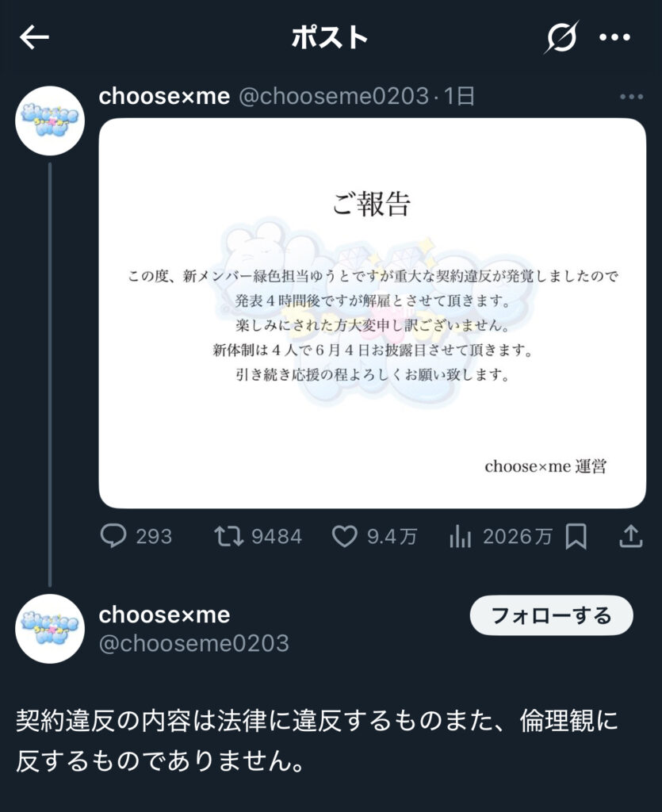Bookmark the post with bookmark icon
This screenshot has width=662, height=812.
click(576, 537)
